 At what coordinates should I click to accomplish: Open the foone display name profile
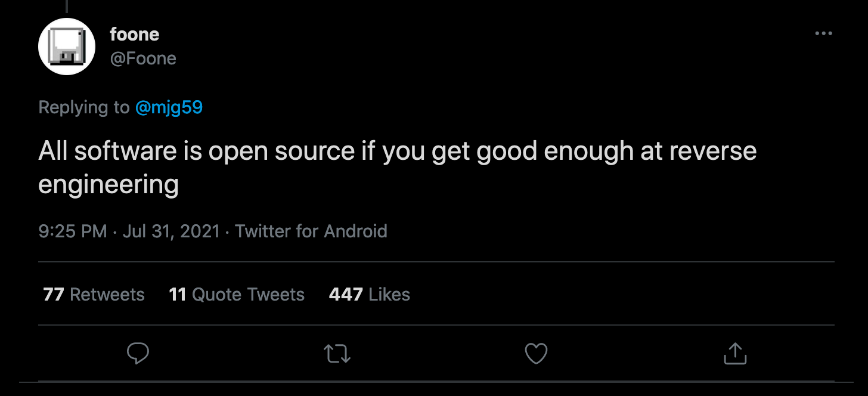(134, 35)
